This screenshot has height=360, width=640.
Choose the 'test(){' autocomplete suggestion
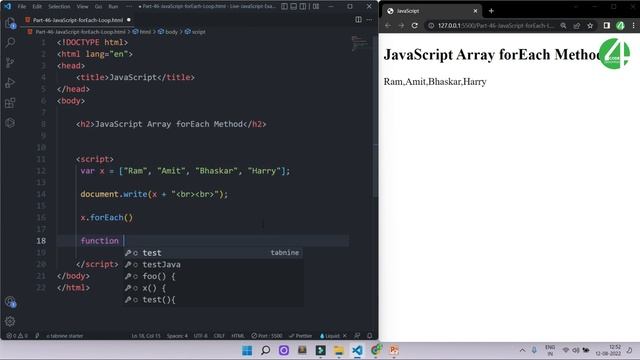pyautogui.click(x=213, y=300)
